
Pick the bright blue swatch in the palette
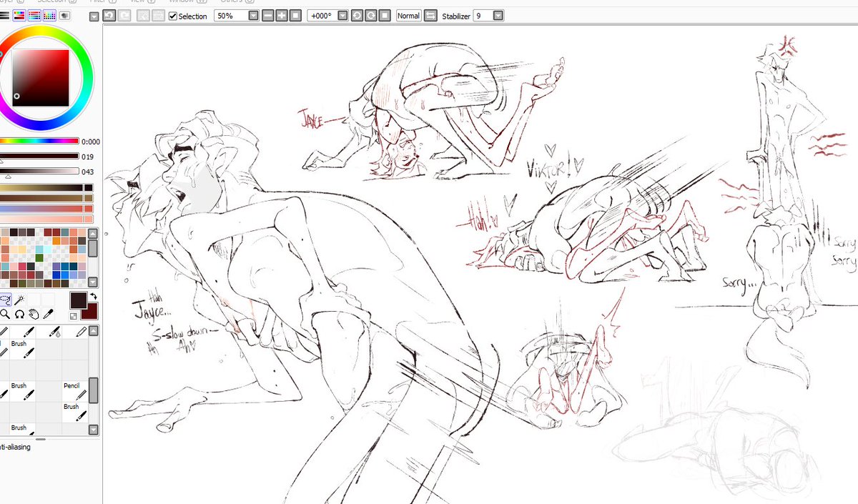pyautogui.click(x=66, y=275)
